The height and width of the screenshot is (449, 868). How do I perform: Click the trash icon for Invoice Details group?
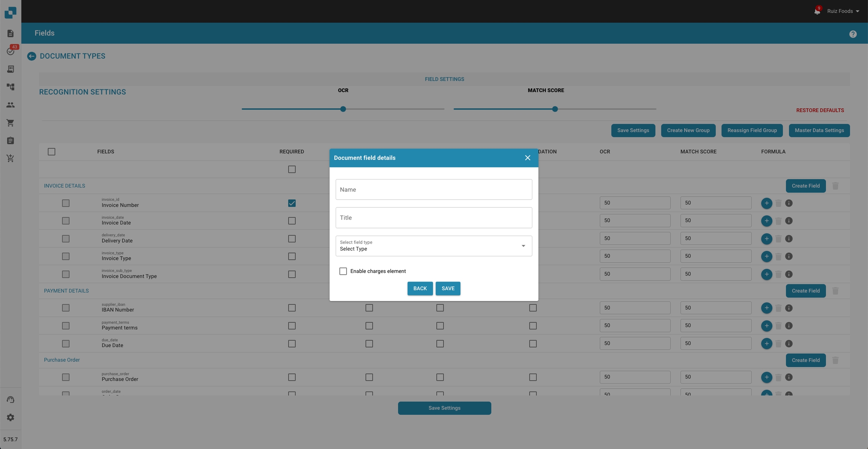point(835,186)
